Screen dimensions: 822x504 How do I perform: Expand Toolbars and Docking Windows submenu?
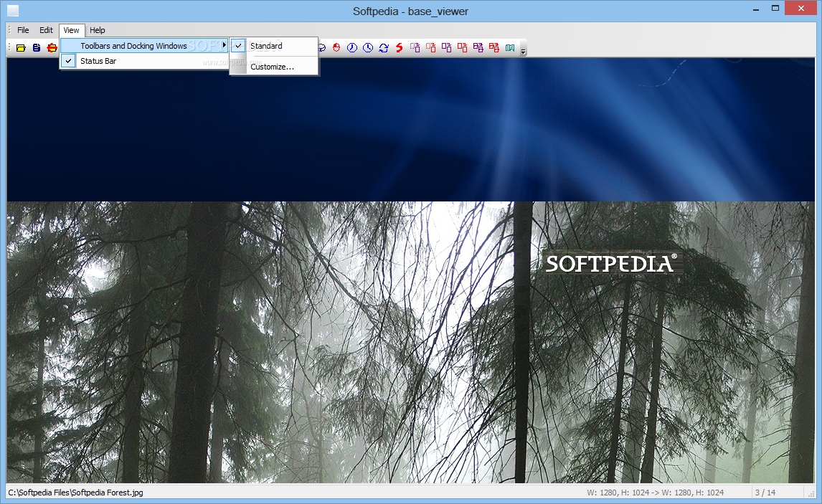(145, 46)
